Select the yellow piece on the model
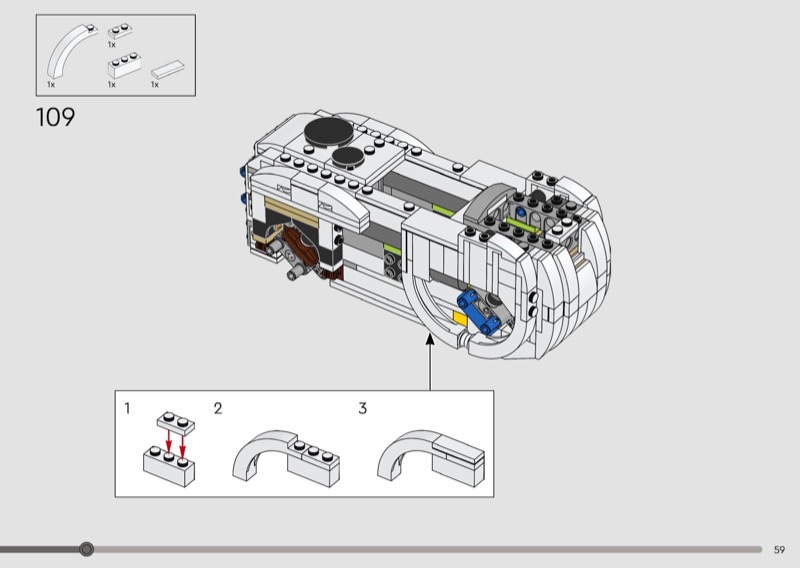This screenshot has height=568, width=800. [x=461, y=318]
